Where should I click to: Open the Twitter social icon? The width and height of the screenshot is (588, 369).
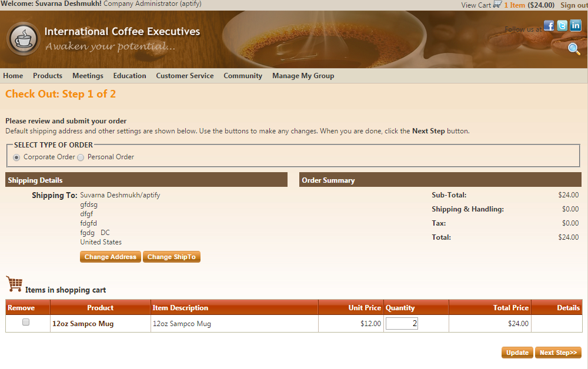pos(562,25)
